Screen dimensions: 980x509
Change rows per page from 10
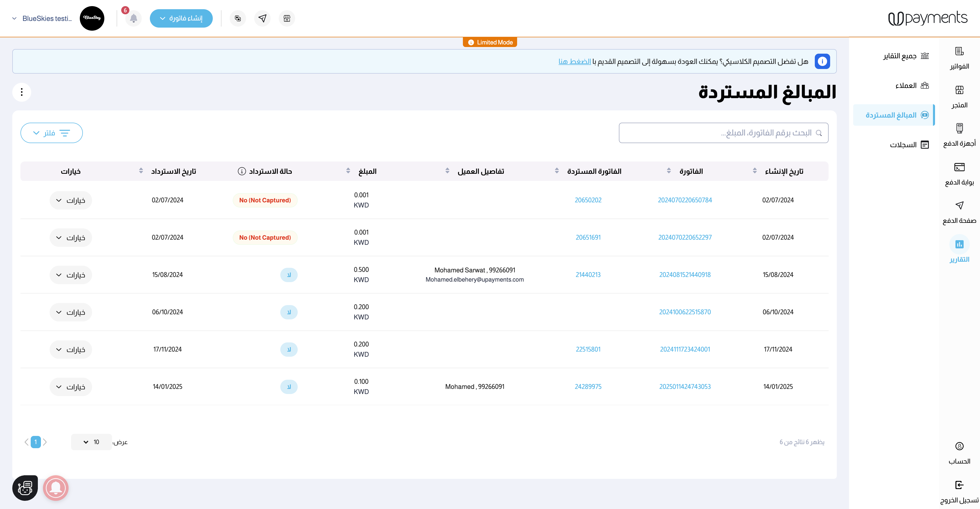pyautogui.click(x=91, y=442)
